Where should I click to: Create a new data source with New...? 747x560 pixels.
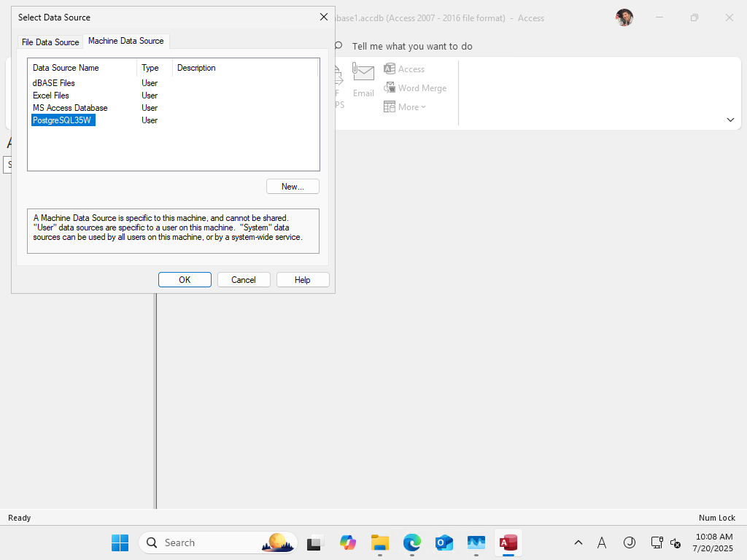pyautogui.click(x=293, y=187)
